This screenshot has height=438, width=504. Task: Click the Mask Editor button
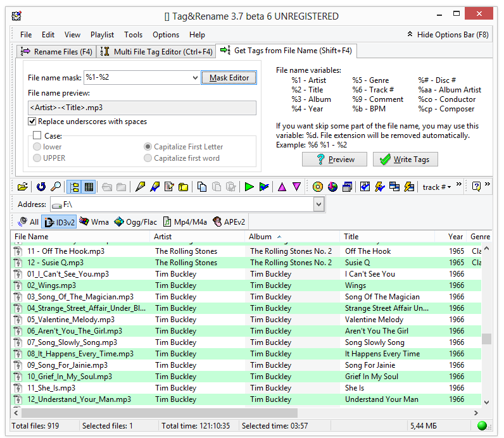(229, 78)
